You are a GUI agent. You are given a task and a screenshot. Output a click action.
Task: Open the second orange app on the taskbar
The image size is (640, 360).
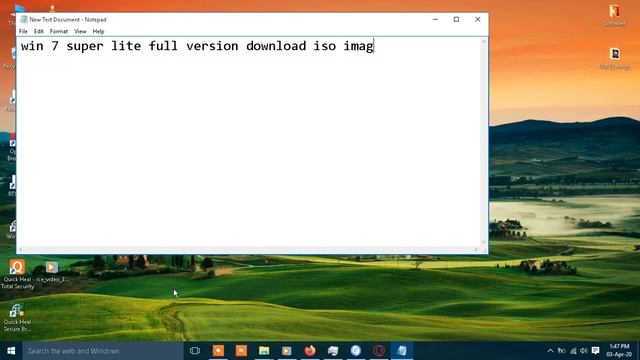coord(241,351)
